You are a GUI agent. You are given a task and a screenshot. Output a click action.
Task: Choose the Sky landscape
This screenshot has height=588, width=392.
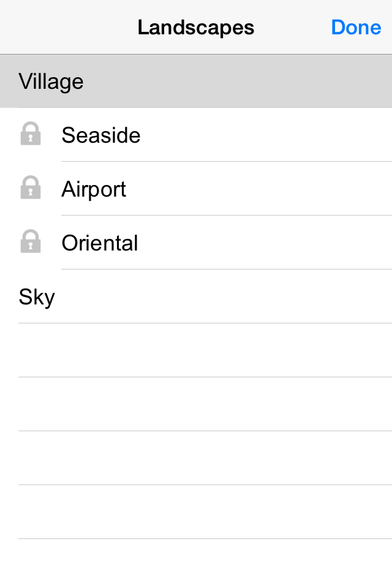37,297
